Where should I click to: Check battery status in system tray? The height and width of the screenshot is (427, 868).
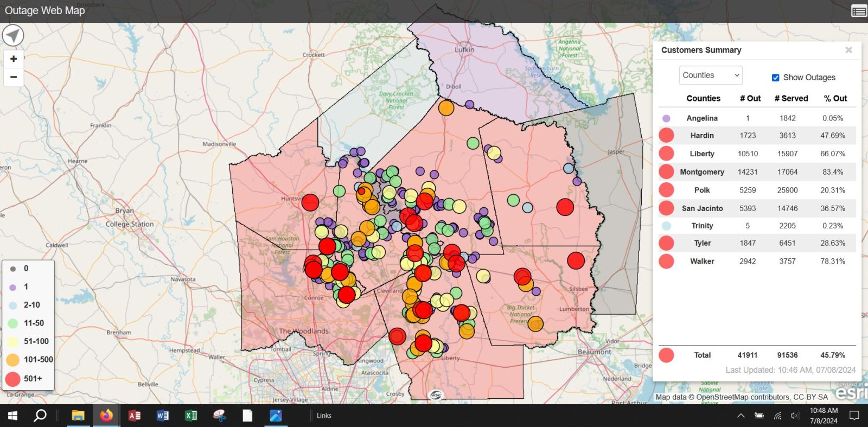tap(759, 416)
